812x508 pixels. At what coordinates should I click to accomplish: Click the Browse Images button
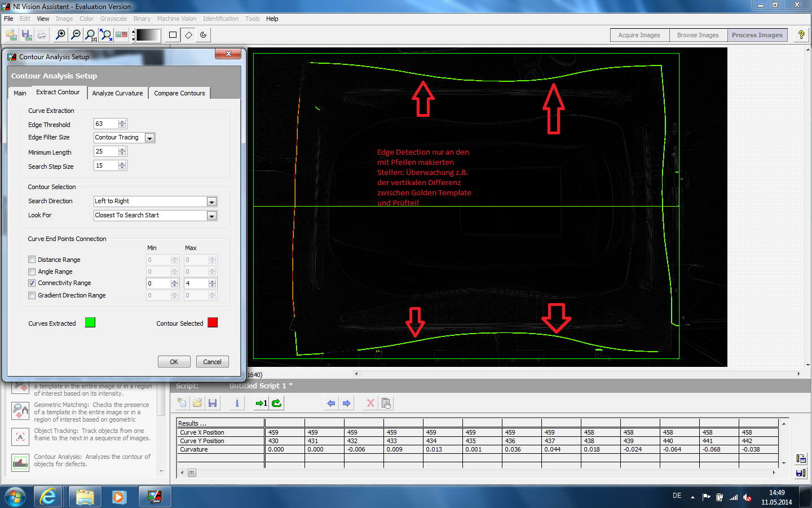(698, 35)
